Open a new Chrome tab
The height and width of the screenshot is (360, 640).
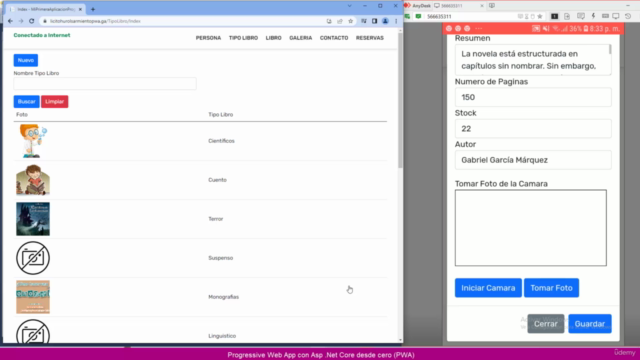pyautogui.click(x=93, y=9)
